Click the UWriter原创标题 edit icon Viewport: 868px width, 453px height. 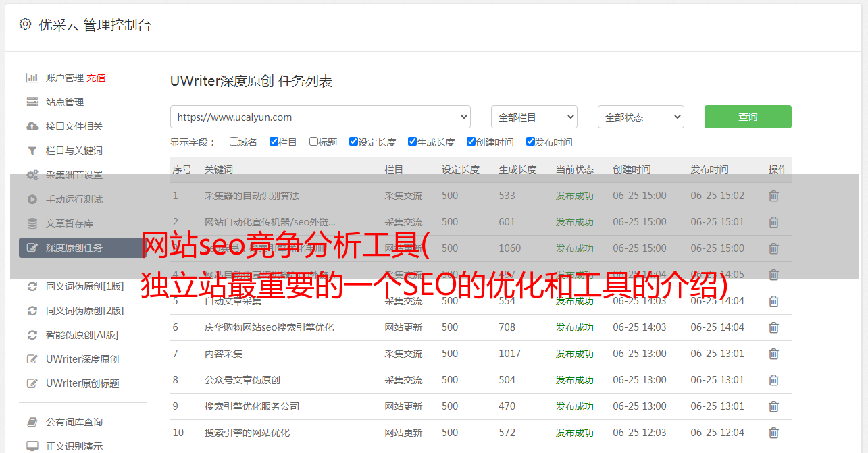coord(32,383)
